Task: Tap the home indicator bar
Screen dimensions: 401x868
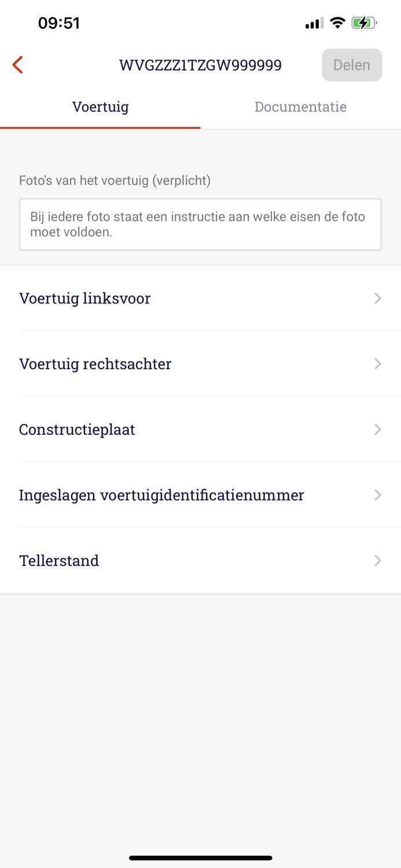Action: (x=200, y=858)
